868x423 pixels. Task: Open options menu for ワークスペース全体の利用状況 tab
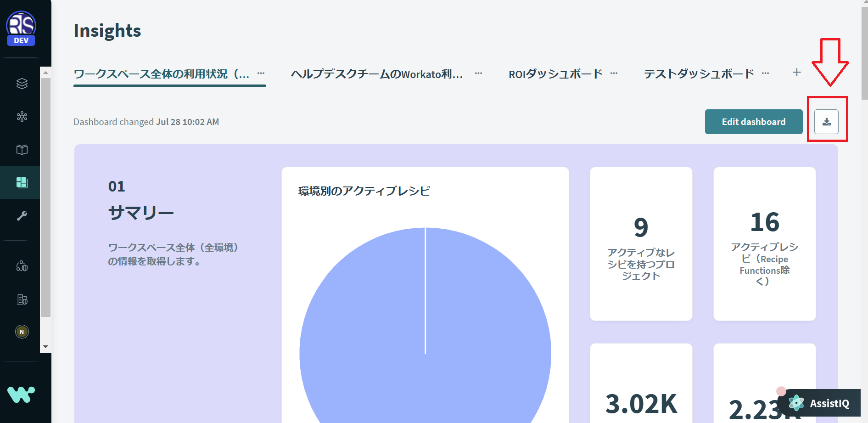(x=260, y=73)
